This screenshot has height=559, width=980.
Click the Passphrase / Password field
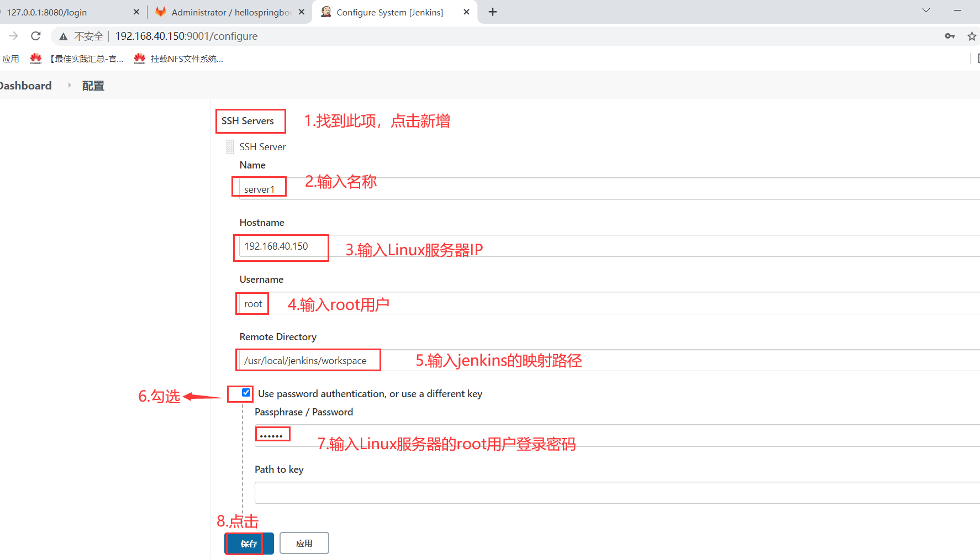[x=617, y=436]
